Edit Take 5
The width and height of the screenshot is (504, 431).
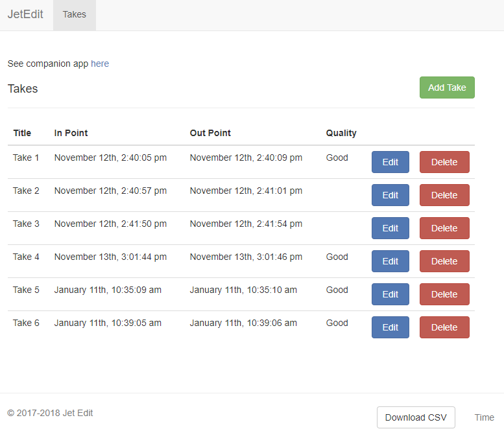(390, 294)
